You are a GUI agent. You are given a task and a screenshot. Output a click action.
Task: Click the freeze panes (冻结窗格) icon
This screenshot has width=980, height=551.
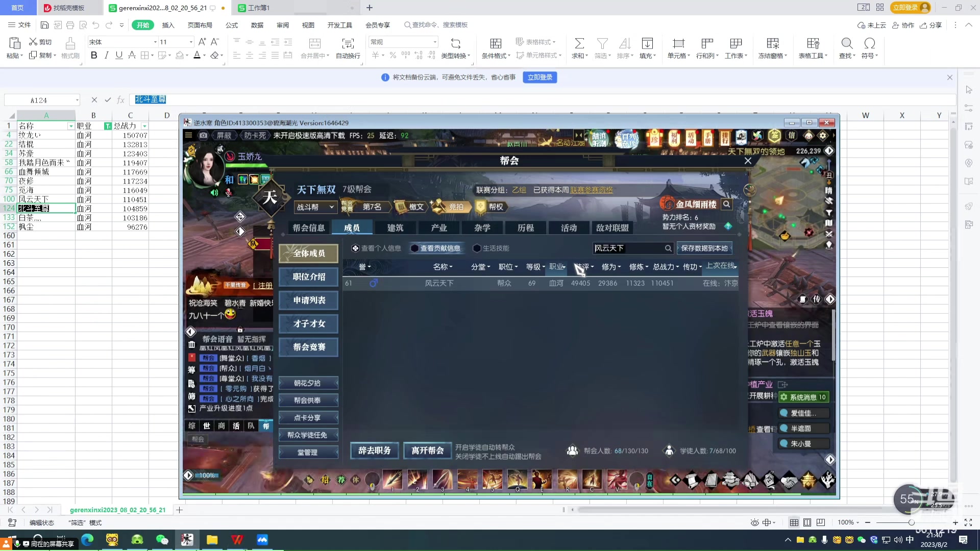pyautogui.click(x=773, y=43)
